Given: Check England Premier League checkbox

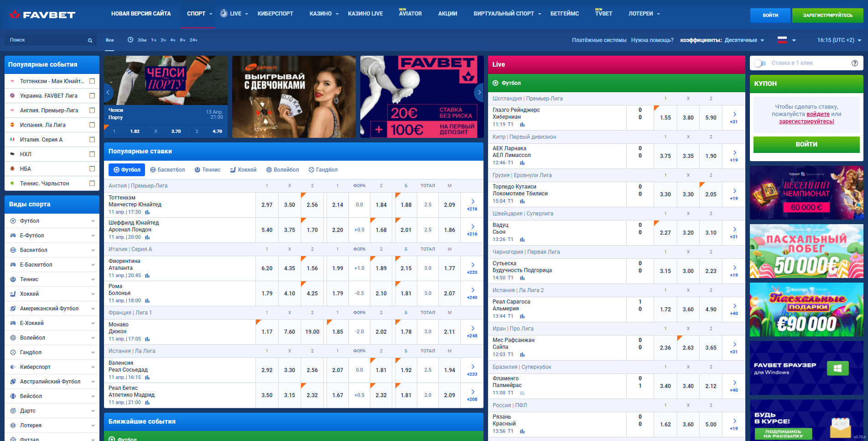Looking at the screenshot, I should [92, 110].
